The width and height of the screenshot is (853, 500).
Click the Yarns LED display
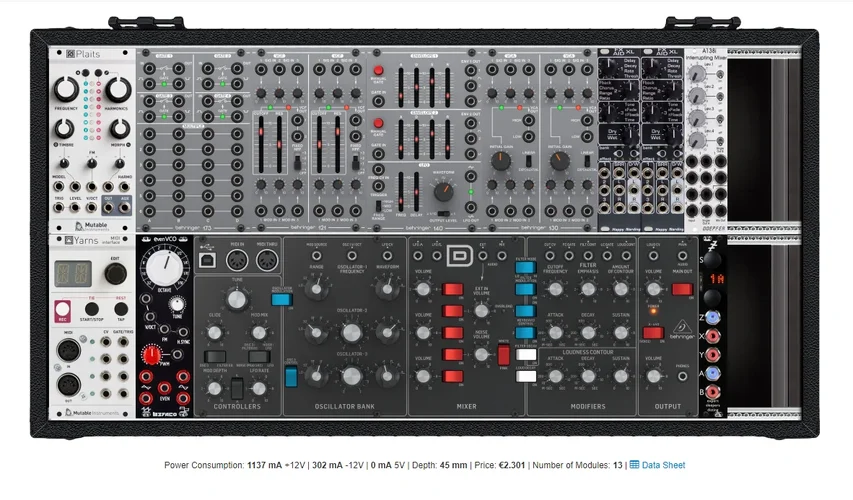pos(73,274)
